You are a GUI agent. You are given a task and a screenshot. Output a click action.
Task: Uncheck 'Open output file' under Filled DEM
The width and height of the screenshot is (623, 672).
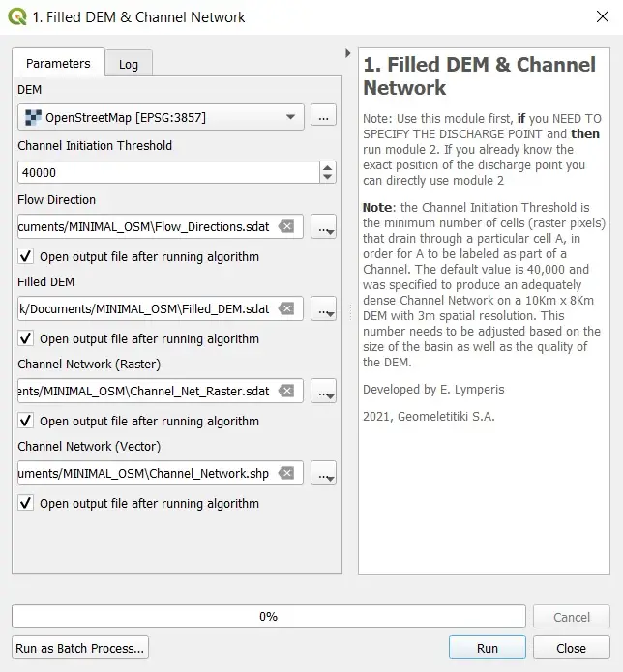[26, 338]
